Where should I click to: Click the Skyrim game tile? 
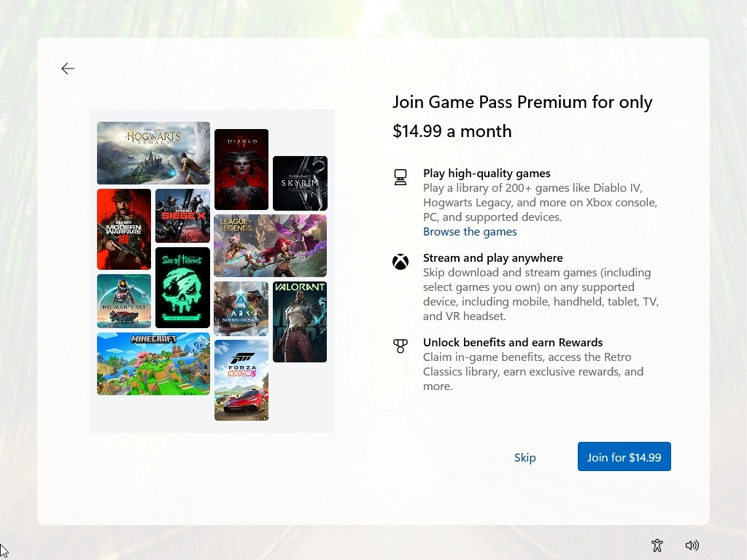pos(300,182)
